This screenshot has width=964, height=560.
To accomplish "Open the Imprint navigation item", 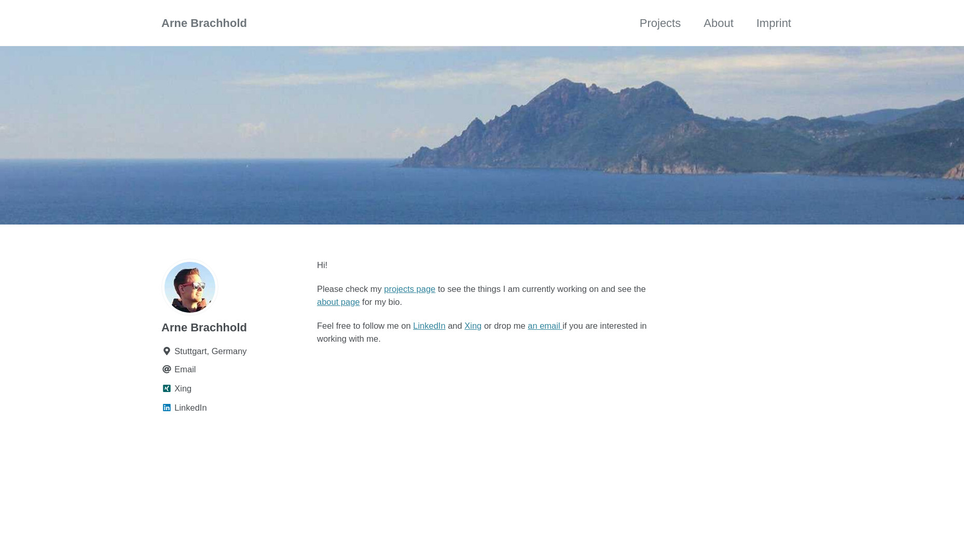I will (x=774, y=23).
